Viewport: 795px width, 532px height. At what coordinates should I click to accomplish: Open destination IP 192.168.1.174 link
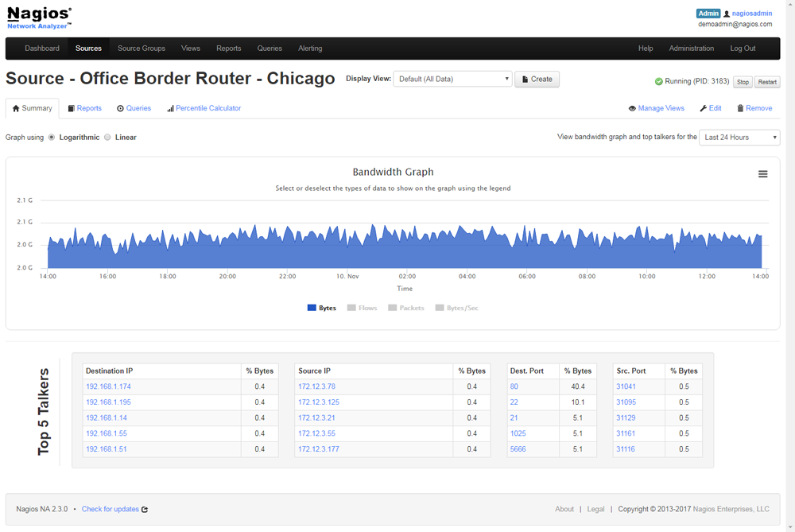[x=108, y=387]
